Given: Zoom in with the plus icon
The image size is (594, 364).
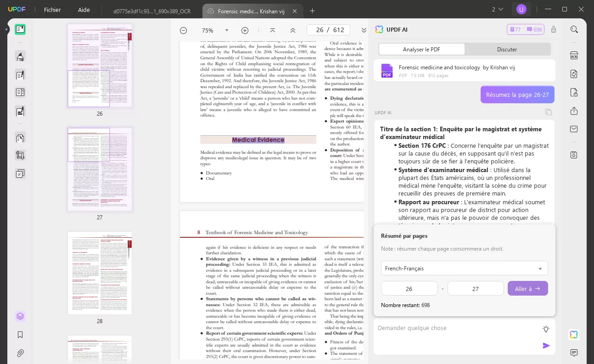Looking at the screenshot, I should (x=245, y=30).
